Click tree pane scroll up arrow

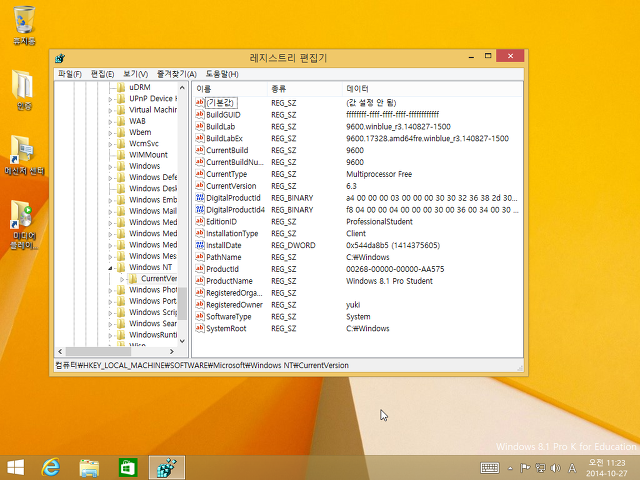tap(182, 88)
